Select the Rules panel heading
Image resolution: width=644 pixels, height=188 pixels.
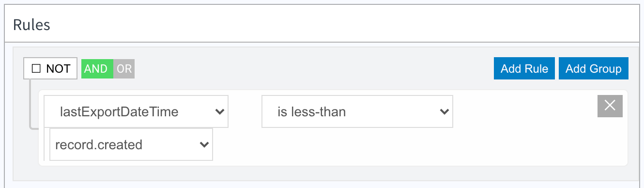pos(31,25)
